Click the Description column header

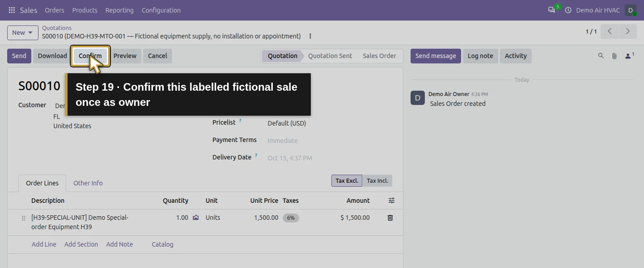click(48, 201)
